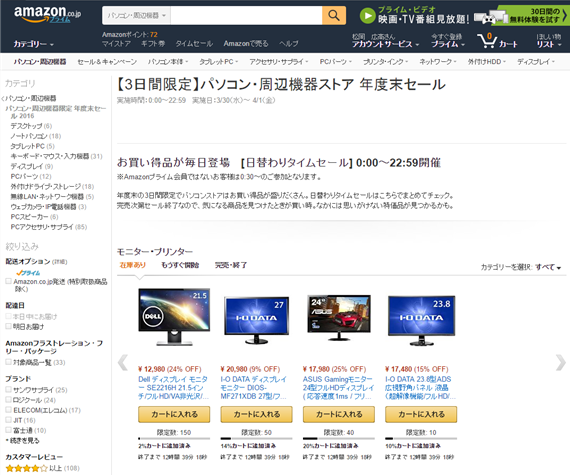
Task: Open ギフト券 header link
Action: (x=153, y=44)
